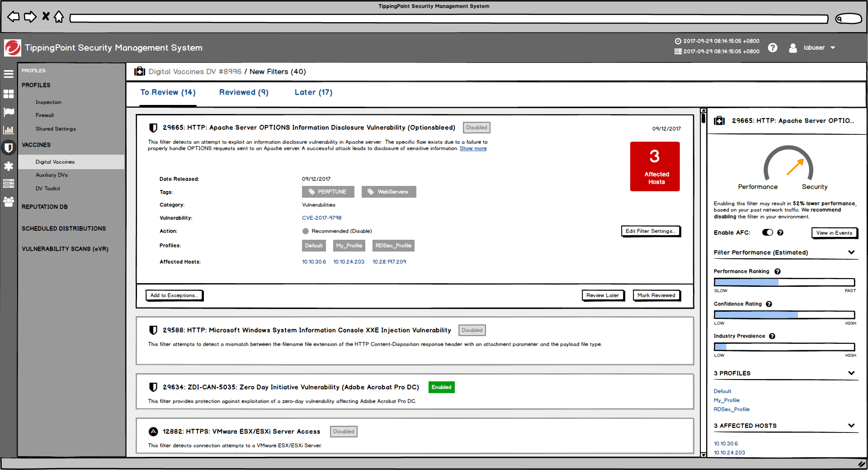
Task: Select the shield profiles icon in sidebar
Action: pyautogui.click(x=9, y=147)
